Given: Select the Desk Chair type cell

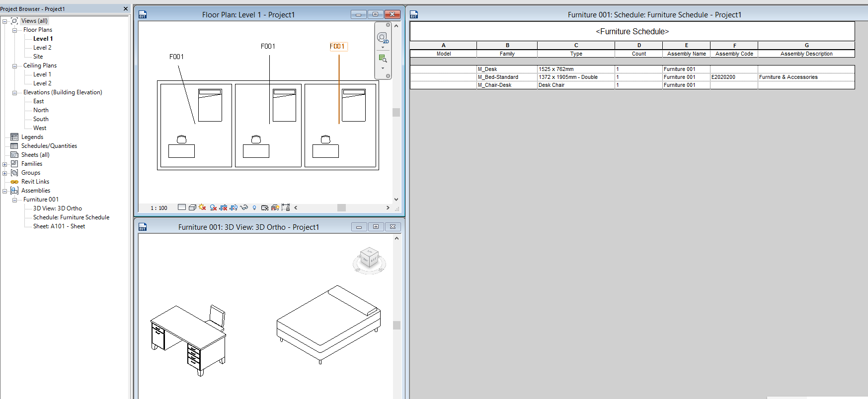Looking at the screenshot, I should click(576, 85).
